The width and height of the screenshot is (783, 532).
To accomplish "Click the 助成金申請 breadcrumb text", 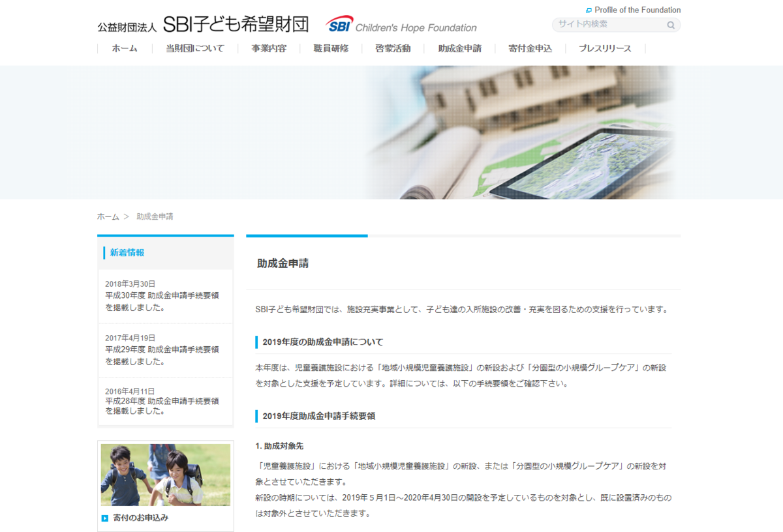I will point(155,216).
